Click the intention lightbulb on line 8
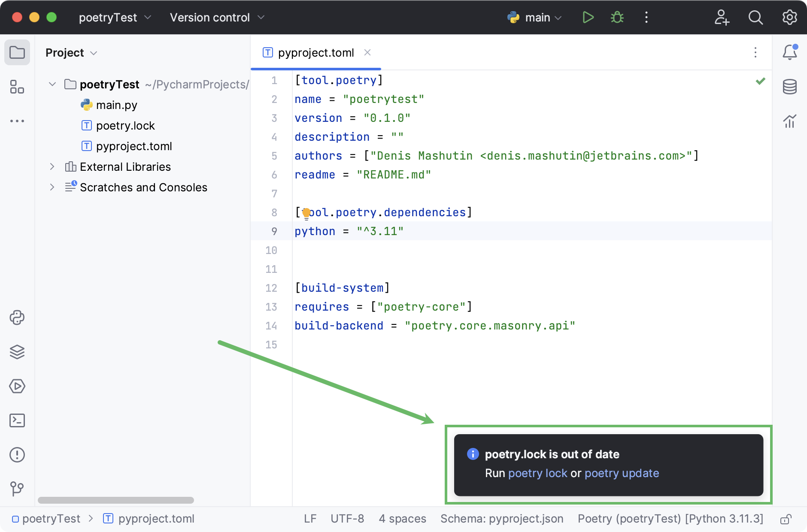 (306, 213)
